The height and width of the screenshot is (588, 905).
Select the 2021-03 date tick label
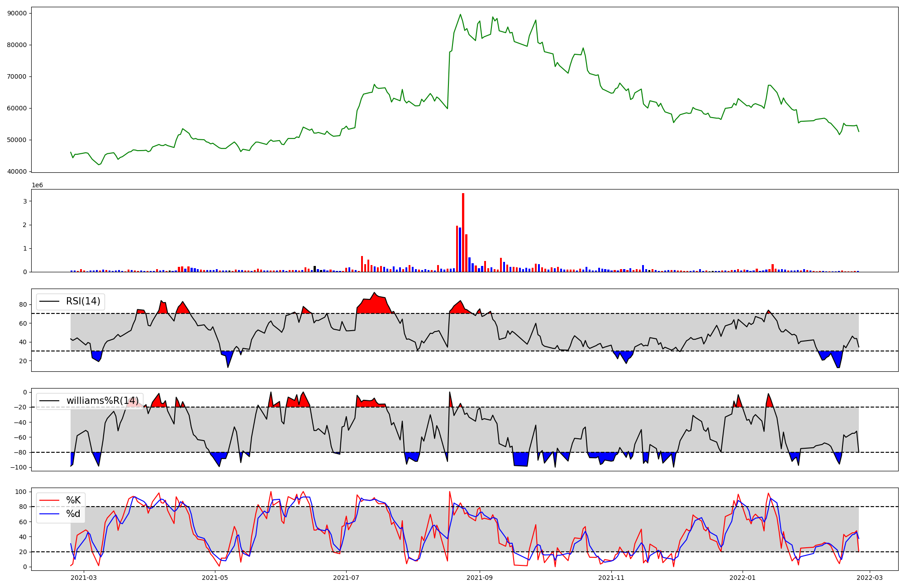[84, 578]
